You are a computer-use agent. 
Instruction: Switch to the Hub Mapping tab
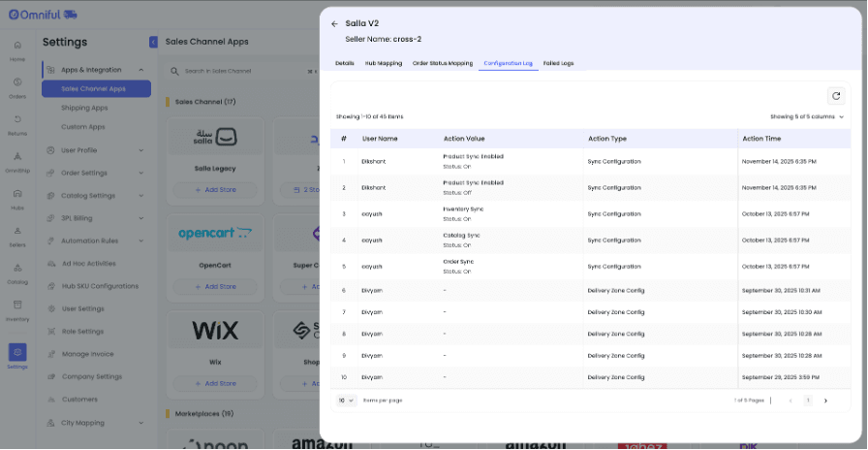coord(383,63)
